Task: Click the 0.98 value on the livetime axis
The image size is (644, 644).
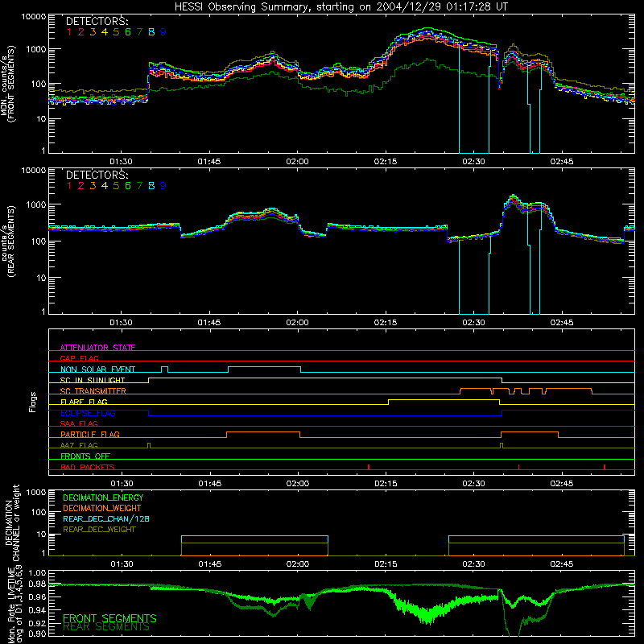Action: 37,584
